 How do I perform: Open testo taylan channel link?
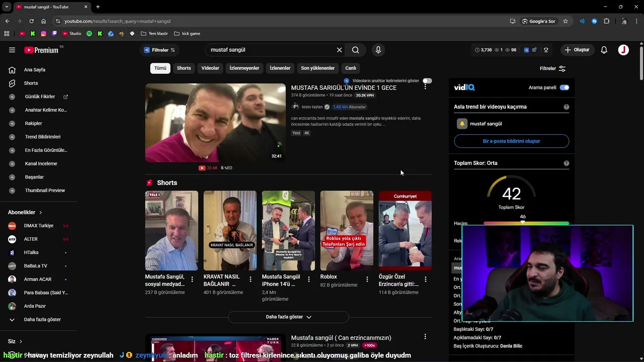coord(312,107)
